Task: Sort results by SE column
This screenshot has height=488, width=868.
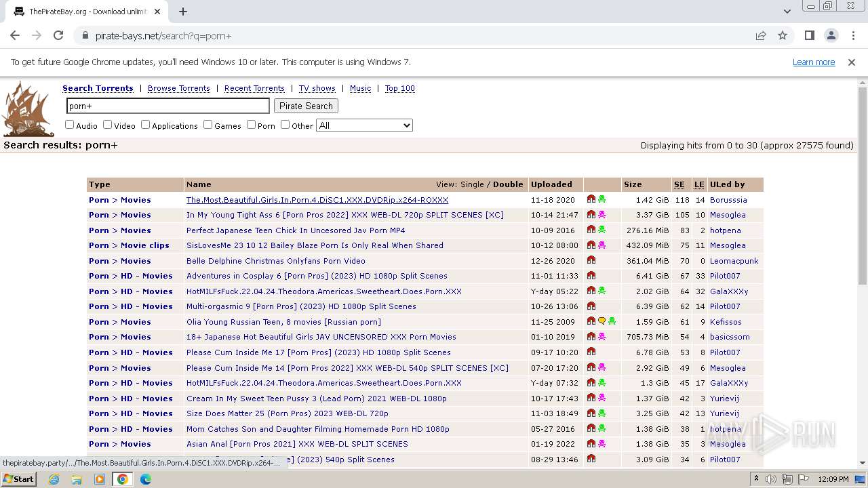Action: 679,184
